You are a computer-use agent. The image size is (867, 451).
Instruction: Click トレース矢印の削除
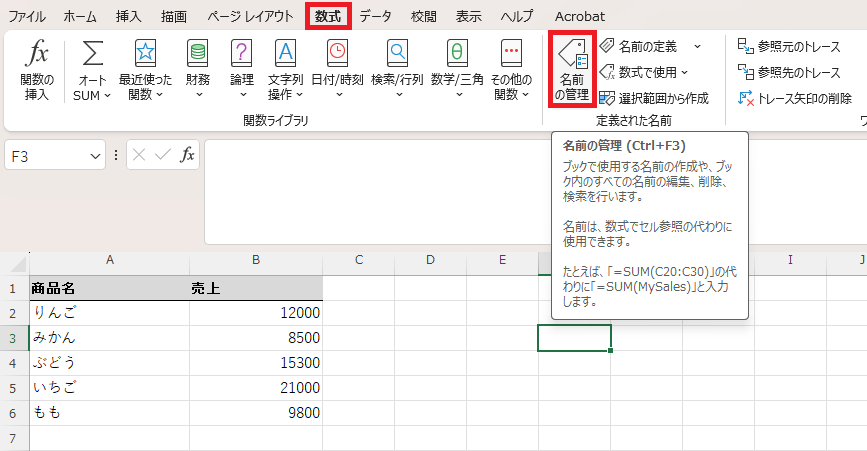(795, 98)
